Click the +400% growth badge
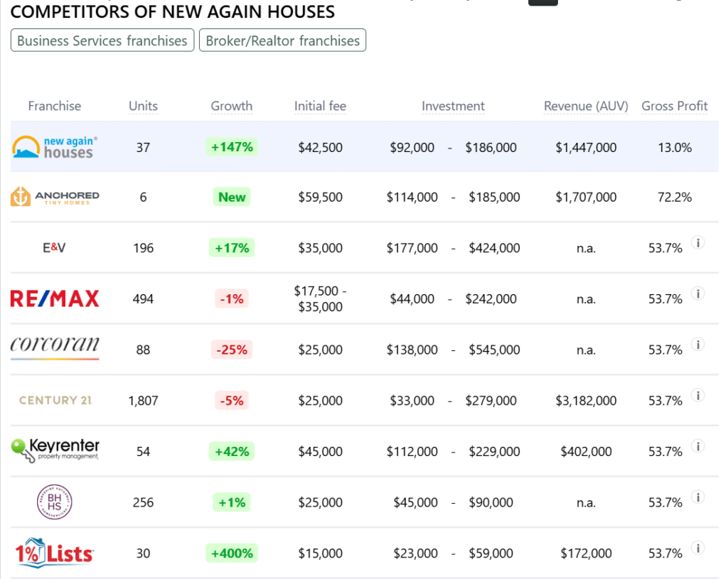Screen dimensions: 728x579 (x=232, y=553)
